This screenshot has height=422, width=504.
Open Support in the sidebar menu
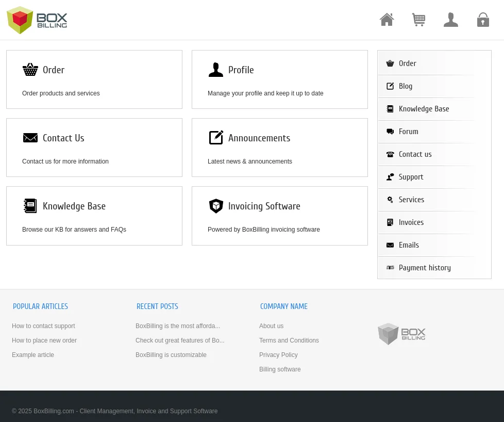coord(411,177)
